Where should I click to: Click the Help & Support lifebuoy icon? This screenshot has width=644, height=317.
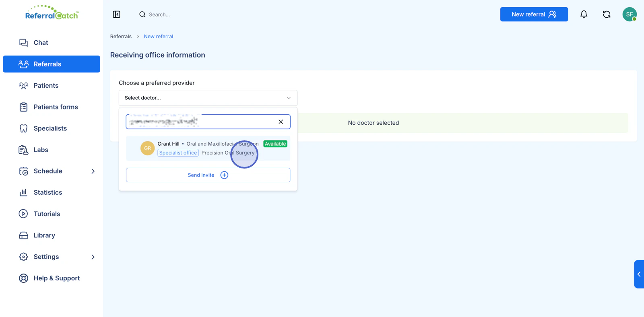(x=23, y=278)
